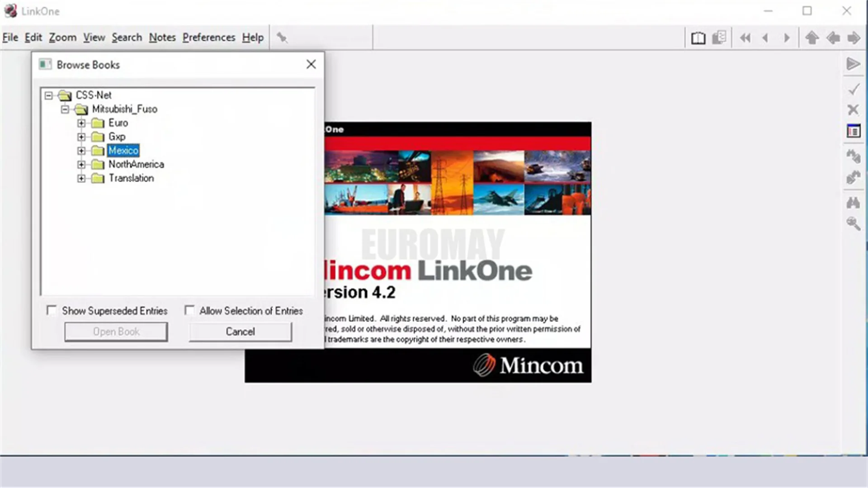This screenshot has width=868, height=488.
Task: Open the Preferences menu
Action: click(x=209, y=38)
